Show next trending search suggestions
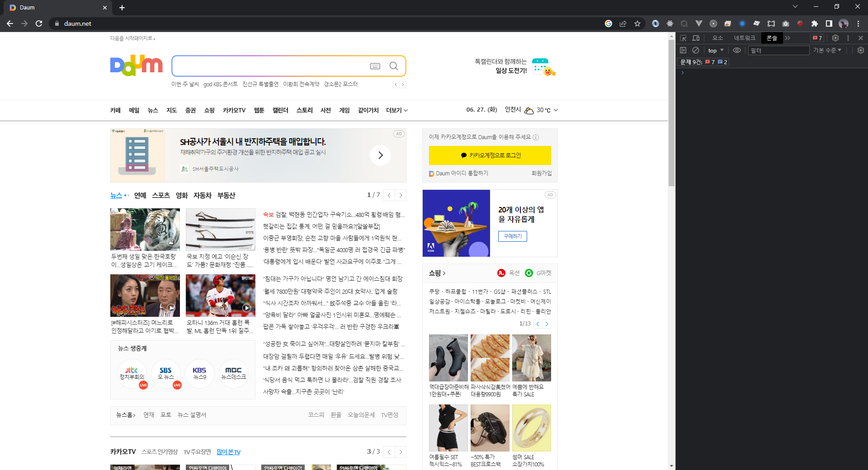The image size is (868, 470). click(403, 85)
